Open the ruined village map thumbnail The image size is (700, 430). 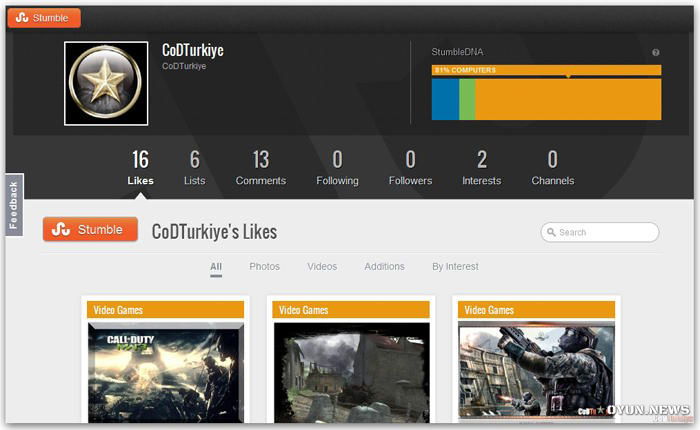[x=351, y=372]
